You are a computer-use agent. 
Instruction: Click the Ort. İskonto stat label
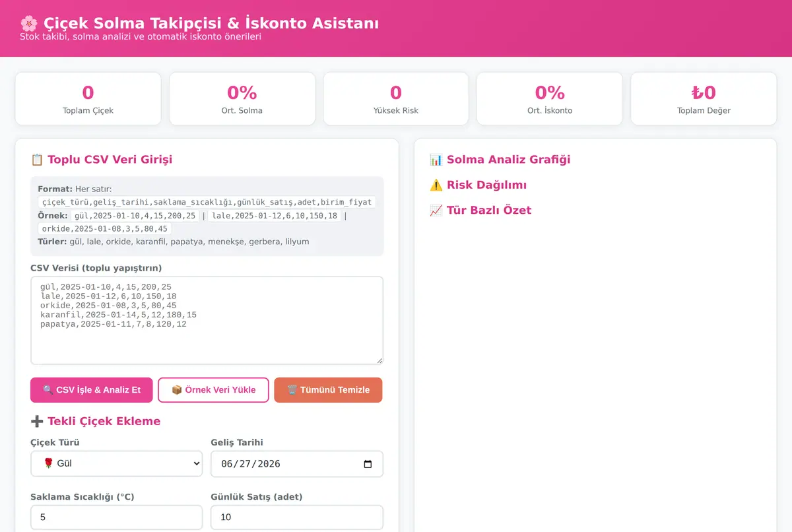(x=550, y=110)
